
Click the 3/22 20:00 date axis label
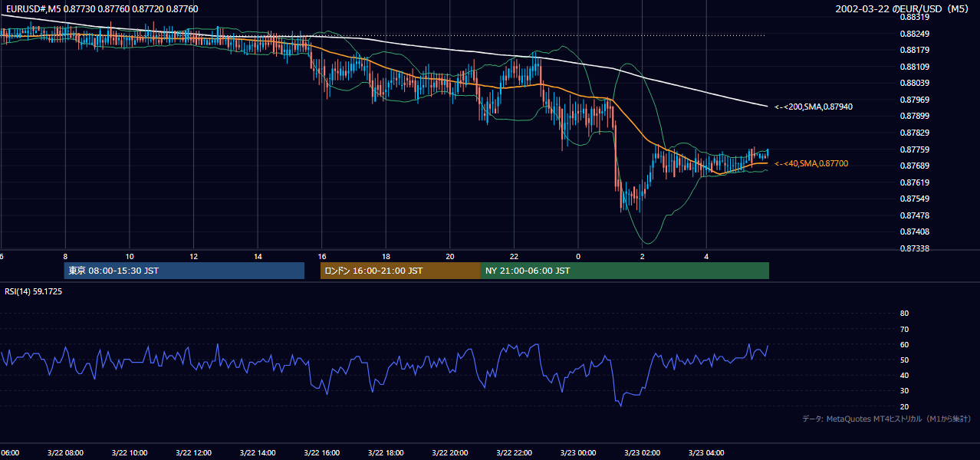click(x=449, y=452)
